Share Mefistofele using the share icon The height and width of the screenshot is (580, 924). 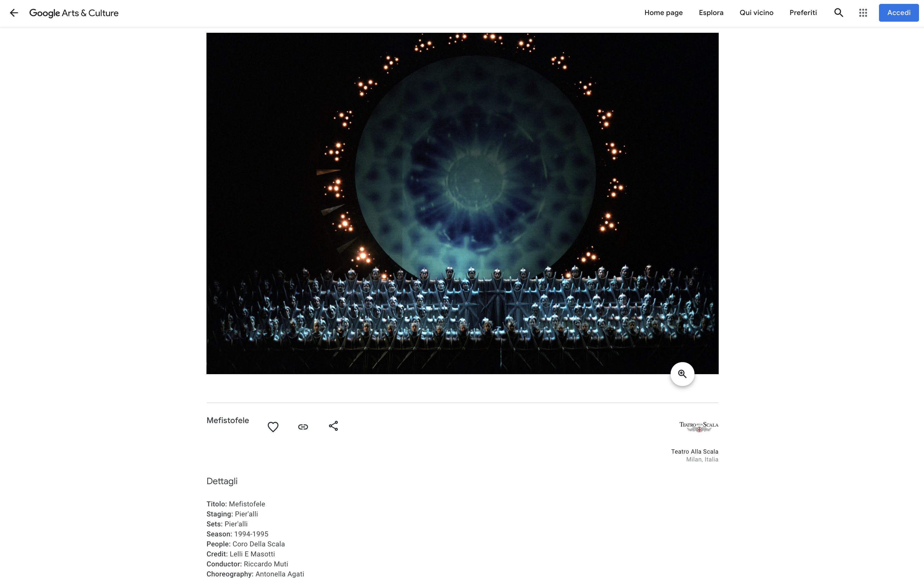click(333, 426)
